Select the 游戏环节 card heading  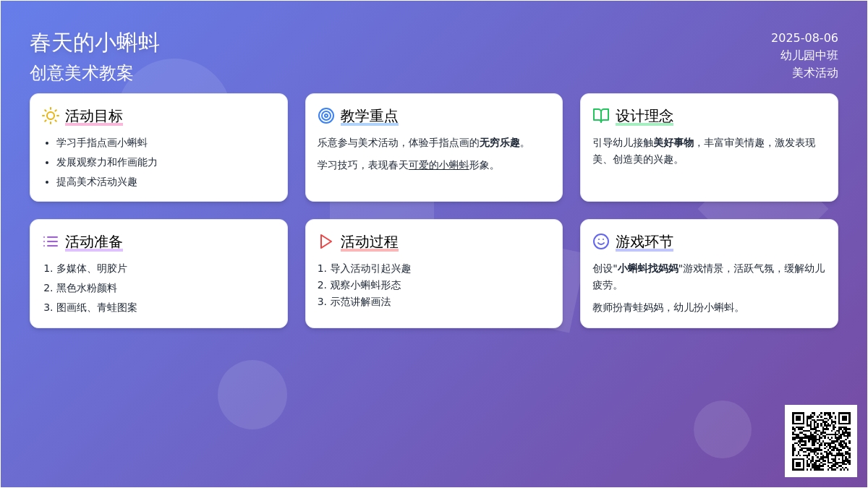click(x=644, y=241)
